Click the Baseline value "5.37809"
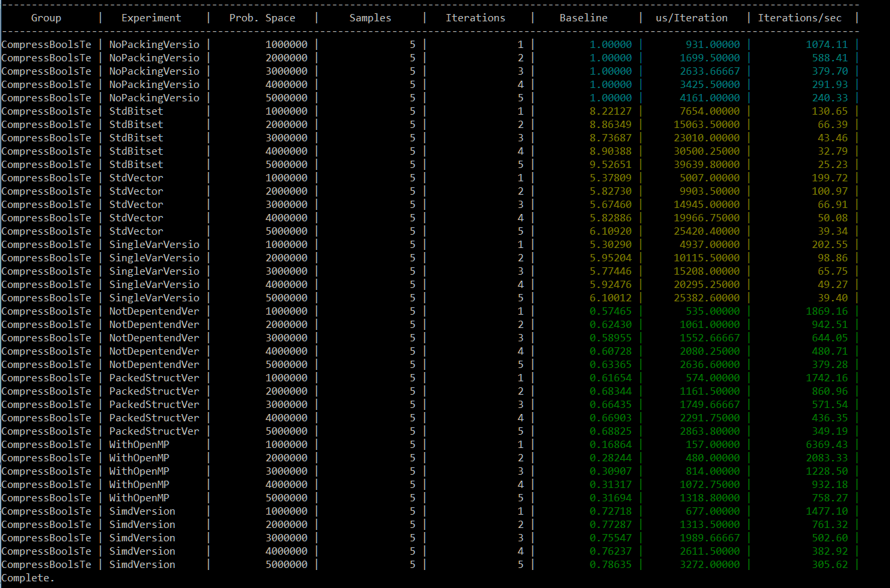890x588 pixels. coord(610,178)
